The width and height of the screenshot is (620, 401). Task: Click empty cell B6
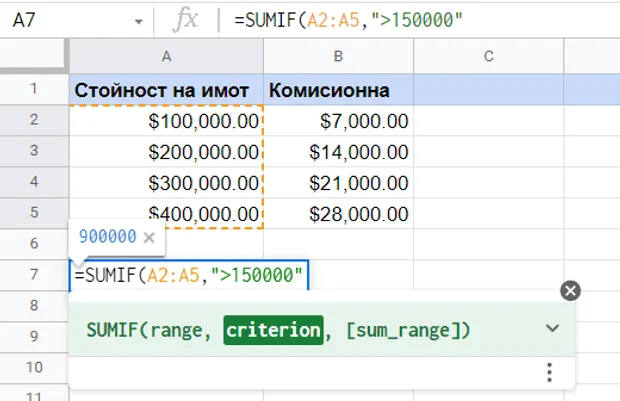pyautogui.click(x=338, y=244)
